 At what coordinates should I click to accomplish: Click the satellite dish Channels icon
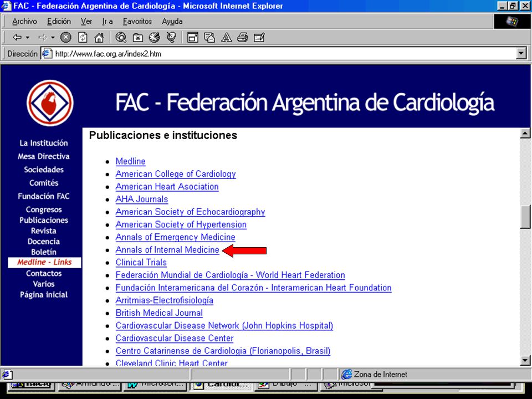pos(171,37)
